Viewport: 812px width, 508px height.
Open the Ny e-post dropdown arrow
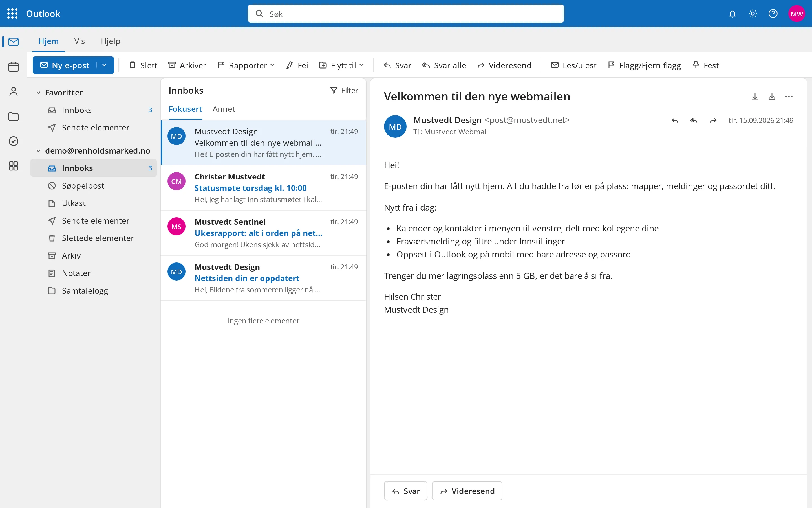[104, 65]
